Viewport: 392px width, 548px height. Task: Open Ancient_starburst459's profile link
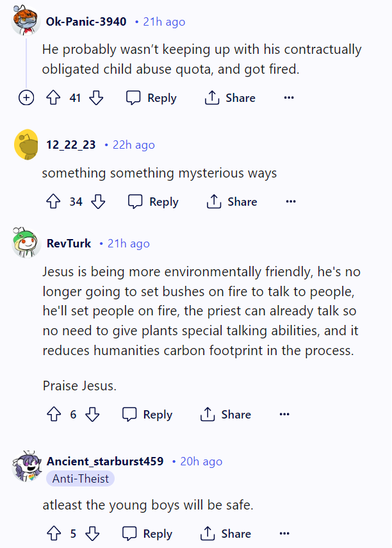(105, 461)
